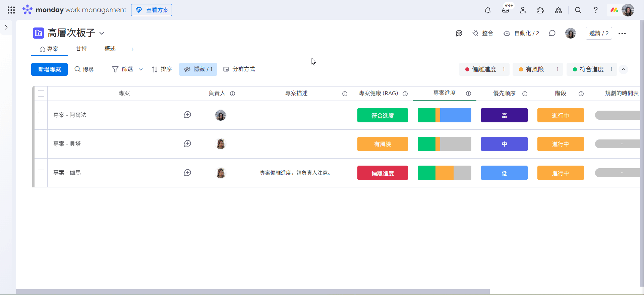
Task: Open the inbox with 99+ badge
Action: pos(506,10)
